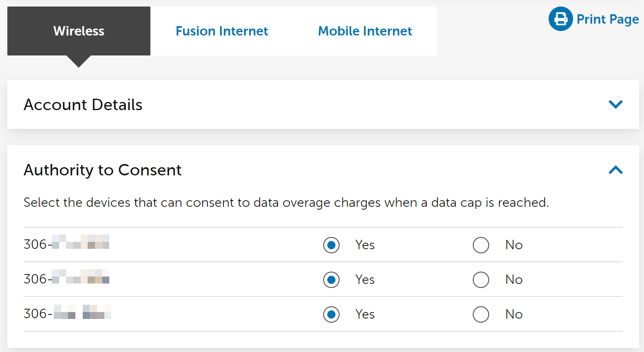
Task: Select No for the third 306 number
Action: pyautogui.click(x=481, y=314)
